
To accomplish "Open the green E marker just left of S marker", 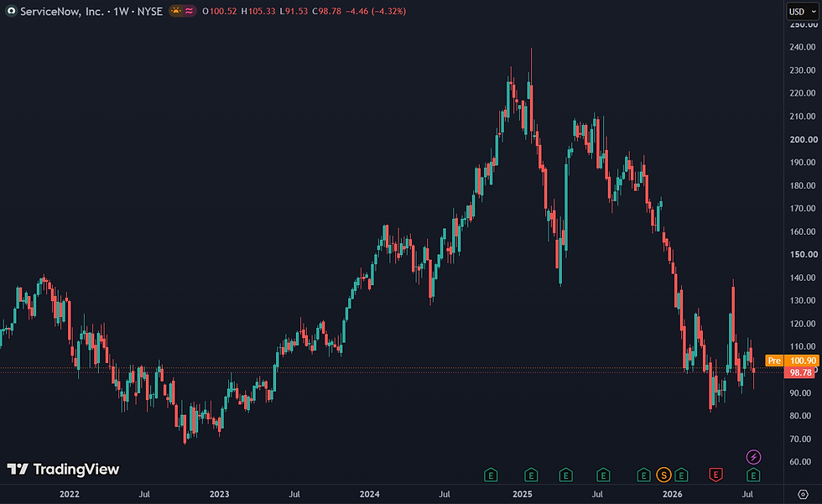I will click(x=643, y=475).
